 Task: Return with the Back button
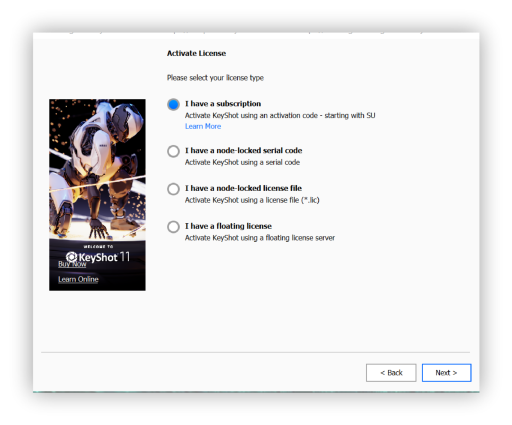coord(391,373)
